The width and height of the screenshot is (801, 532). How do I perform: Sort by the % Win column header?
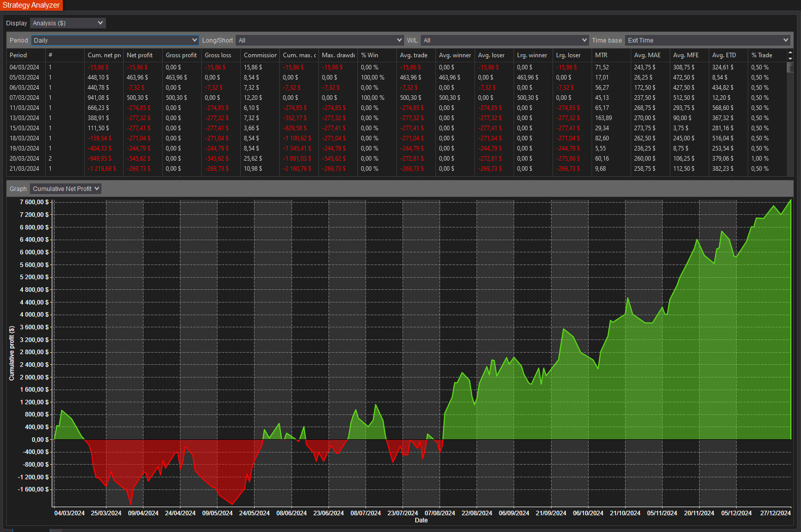click(377, 55)
